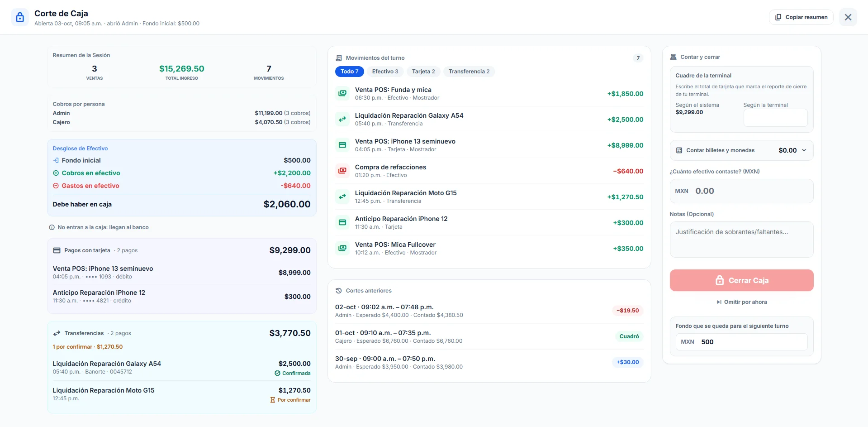Expand the Contar billetes y monedas chevron
868x427 pixels.
[804, 150]
